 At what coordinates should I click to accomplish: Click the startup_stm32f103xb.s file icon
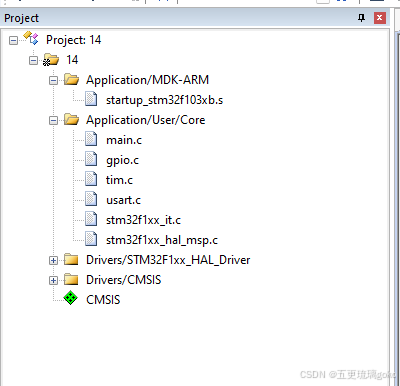point(91,99)
